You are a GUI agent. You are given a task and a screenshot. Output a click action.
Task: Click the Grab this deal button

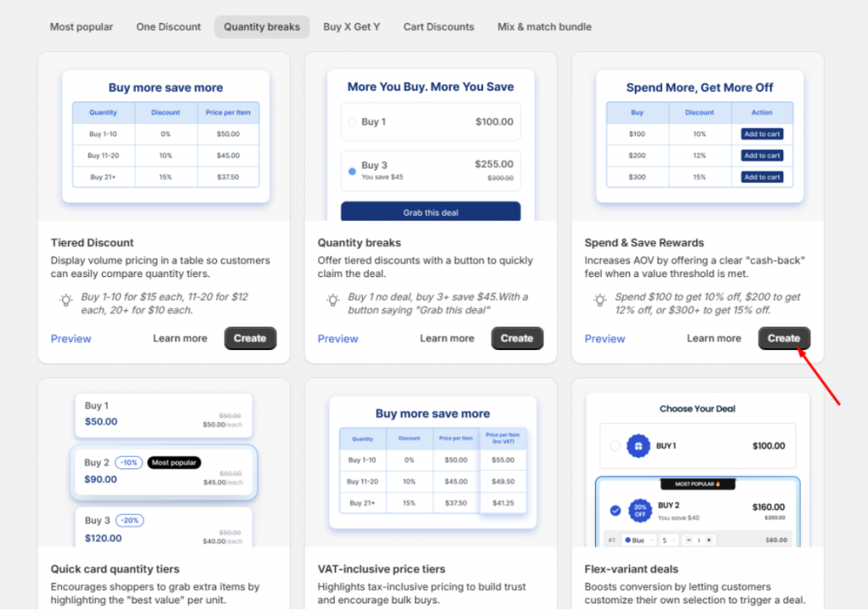(431, 212)
